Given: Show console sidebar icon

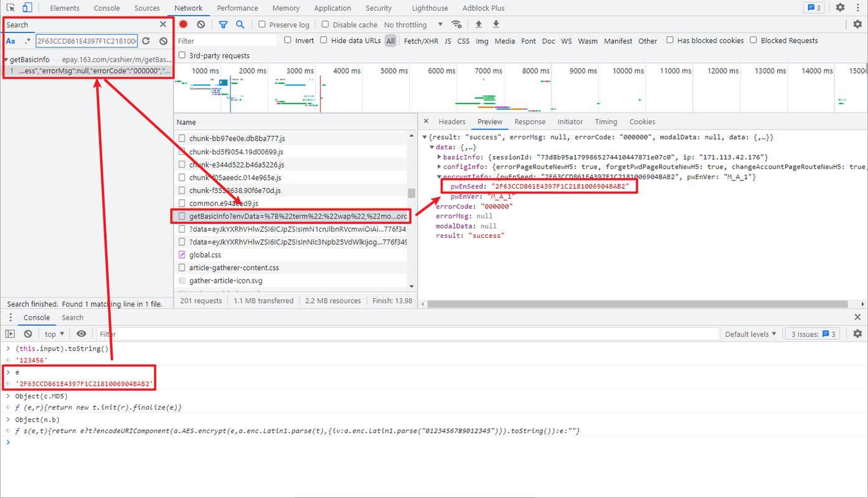Looking at the screenshot, I should (10, 334).
